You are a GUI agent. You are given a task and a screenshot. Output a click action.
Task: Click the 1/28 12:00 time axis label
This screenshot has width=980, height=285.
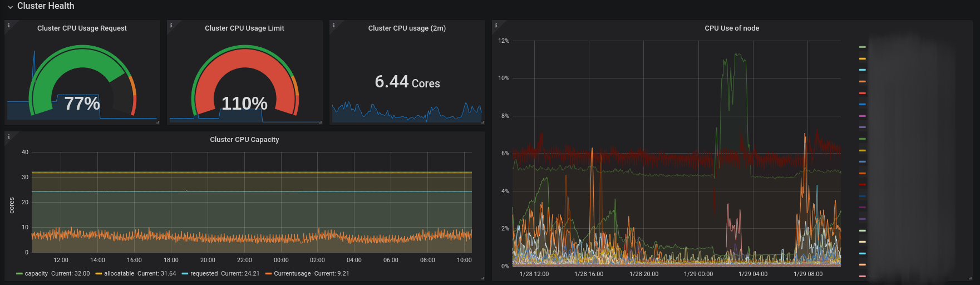[534, 274]
